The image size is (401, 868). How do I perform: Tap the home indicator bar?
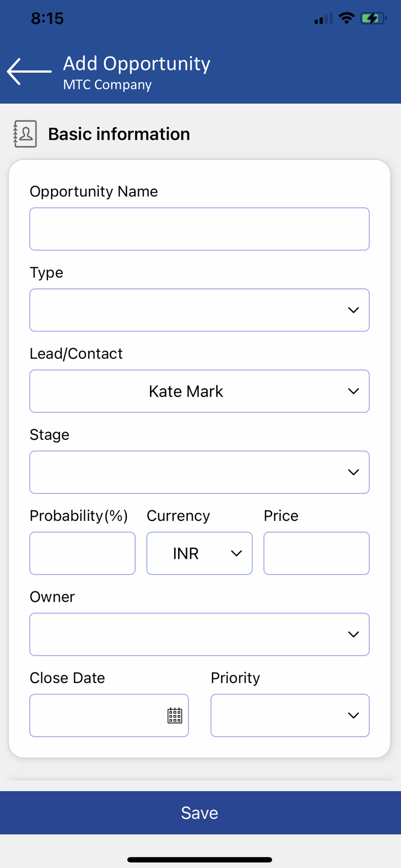[200, 859]
